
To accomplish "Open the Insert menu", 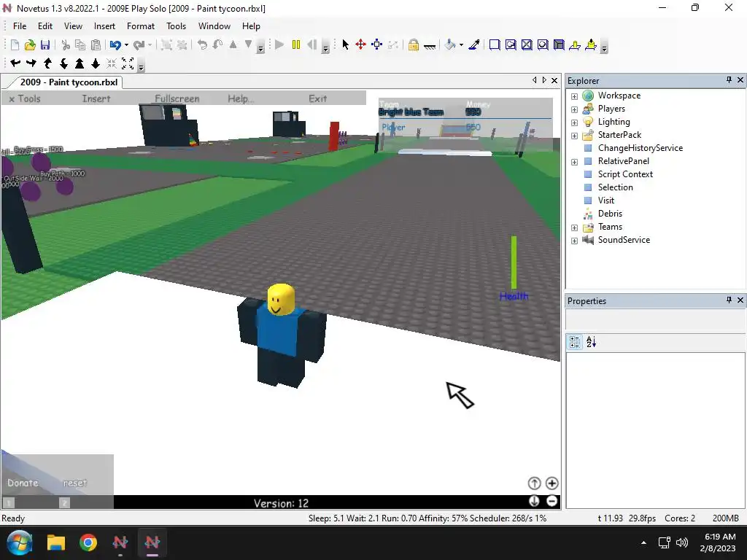I will coord(104,26).
